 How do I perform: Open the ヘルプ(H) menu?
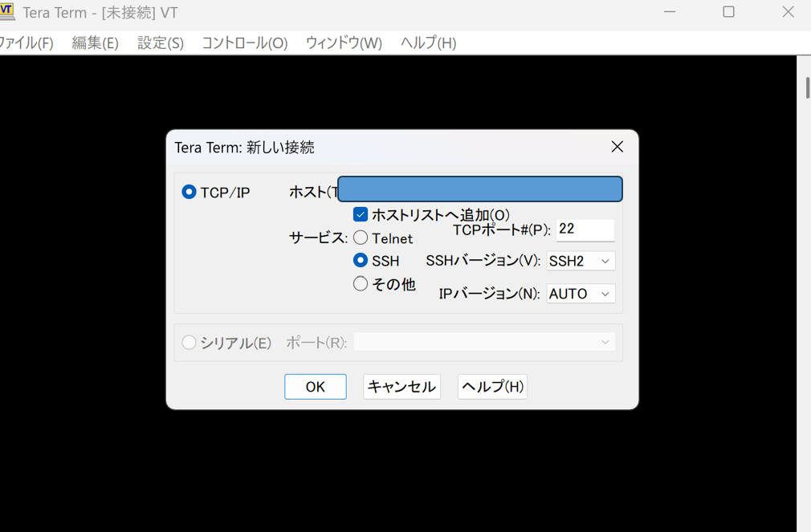click(x=428, y=43)
